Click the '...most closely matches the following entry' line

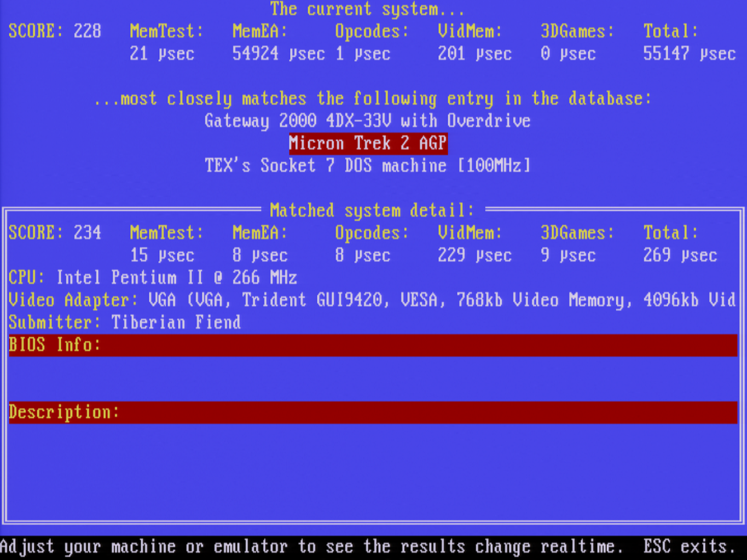372,98
